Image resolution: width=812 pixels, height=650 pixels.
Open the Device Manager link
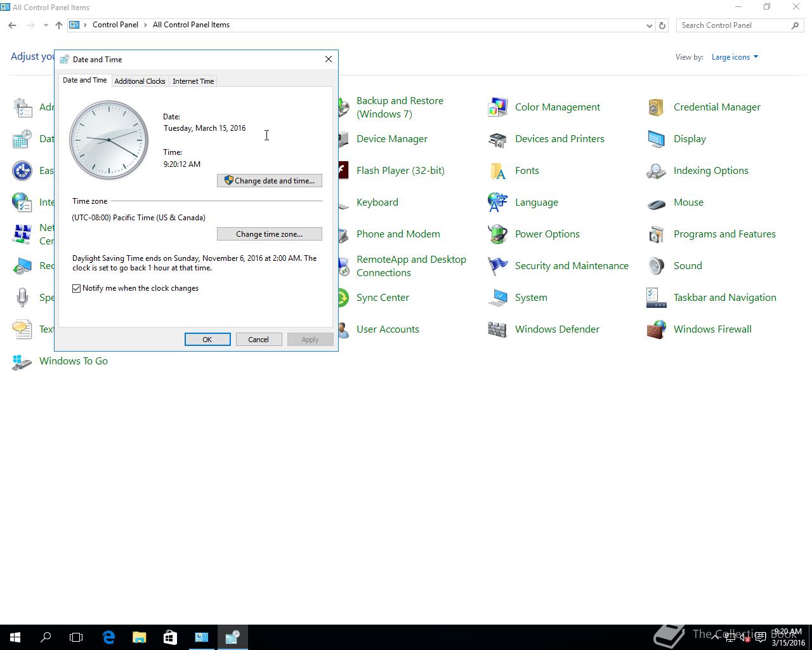tap(392, 139)
